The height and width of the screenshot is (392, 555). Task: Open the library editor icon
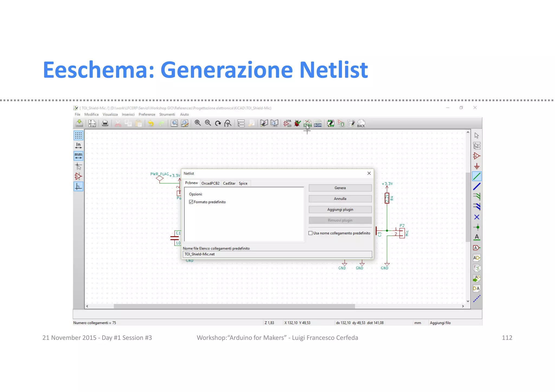[264, 123]
